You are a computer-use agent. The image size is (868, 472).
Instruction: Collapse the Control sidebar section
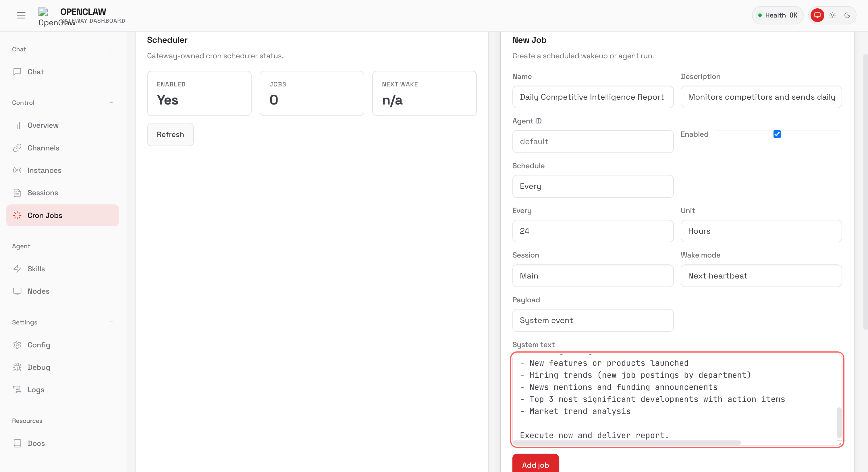coord(111,102)
